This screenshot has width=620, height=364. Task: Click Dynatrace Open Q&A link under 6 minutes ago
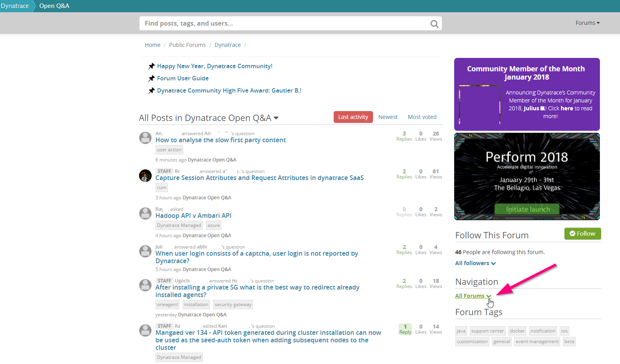[212, 160]
